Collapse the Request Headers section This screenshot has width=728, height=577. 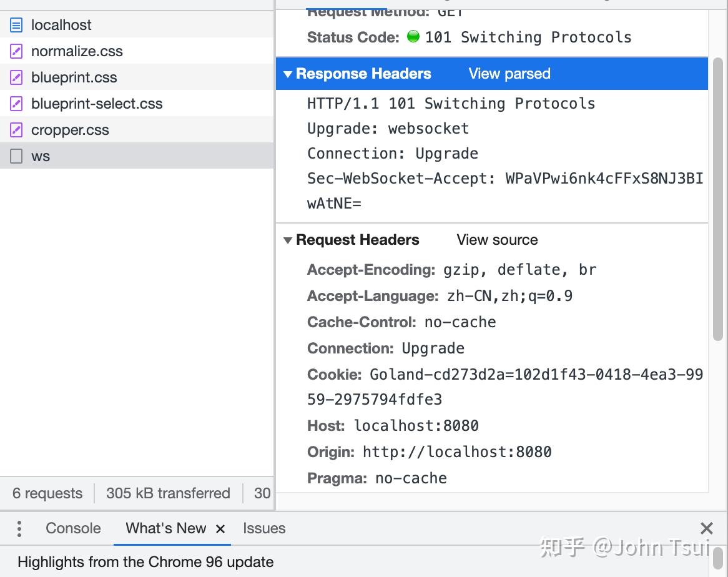tap(288, 240)
